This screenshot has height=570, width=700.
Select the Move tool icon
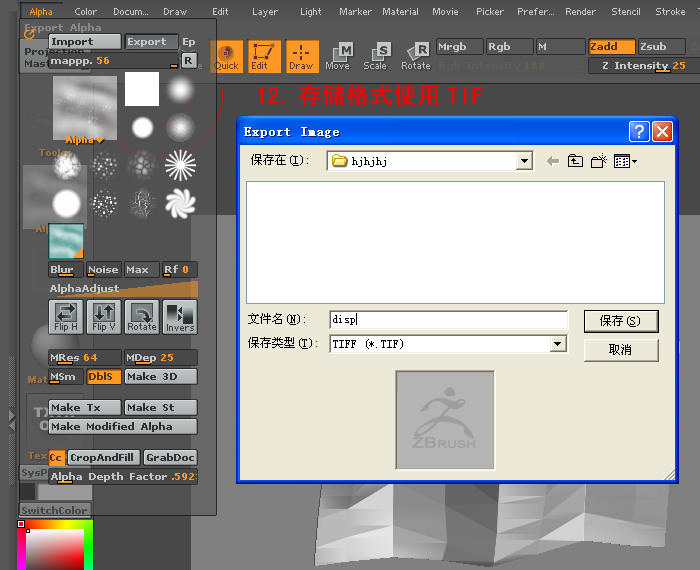click(338, 57)
